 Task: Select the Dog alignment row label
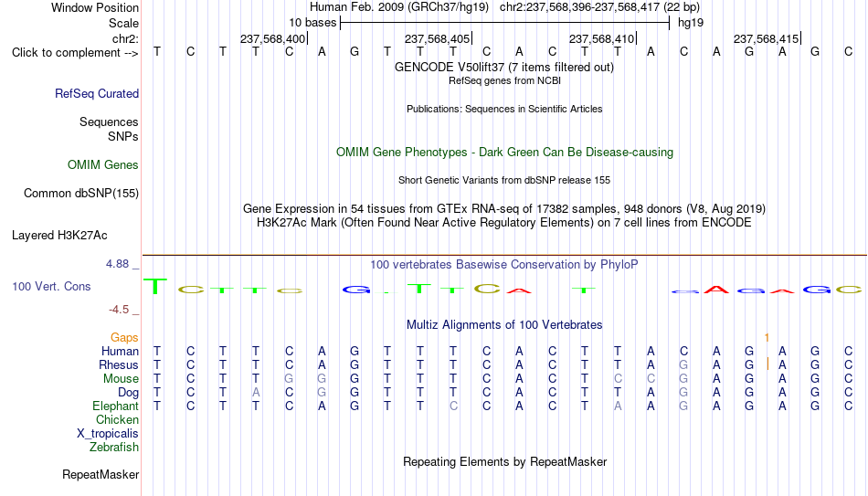129,393
